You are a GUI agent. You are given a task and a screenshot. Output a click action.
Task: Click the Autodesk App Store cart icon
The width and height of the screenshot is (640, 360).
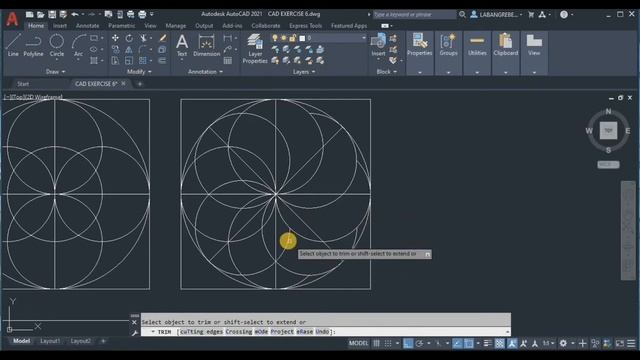(x=531, y=14)
